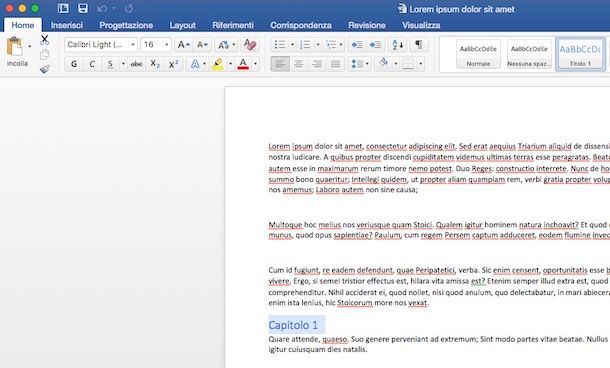Apply superscript X2 formatting
610x368 pixels.
click(x=173, y=64)
